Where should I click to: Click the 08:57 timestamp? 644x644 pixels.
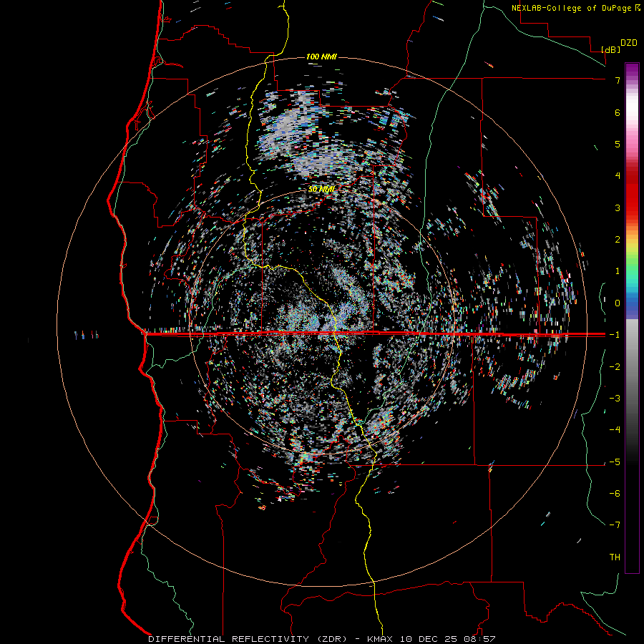[x=479, y=639]
